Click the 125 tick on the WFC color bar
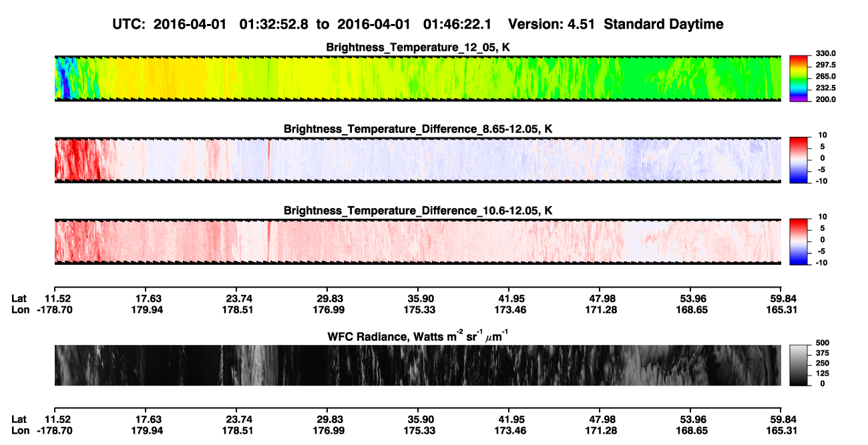This screenshot has height=445, width=868. tap(823, 374)
